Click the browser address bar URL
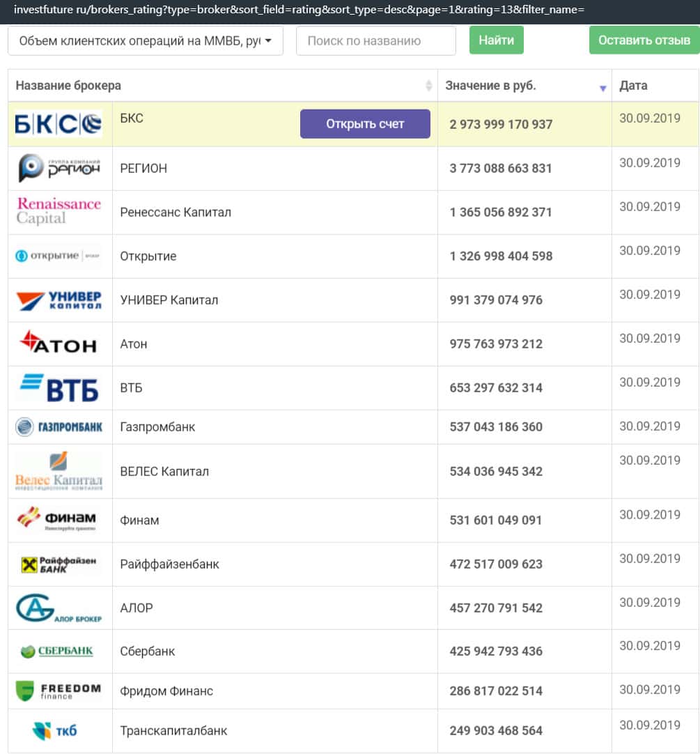This screenshot has height=754, width=700. (299, 10)
